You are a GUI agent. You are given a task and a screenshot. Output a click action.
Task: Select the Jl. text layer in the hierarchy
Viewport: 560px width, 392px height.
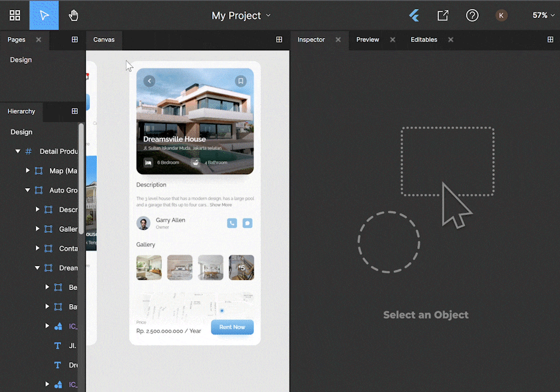(x=72, y=346)
